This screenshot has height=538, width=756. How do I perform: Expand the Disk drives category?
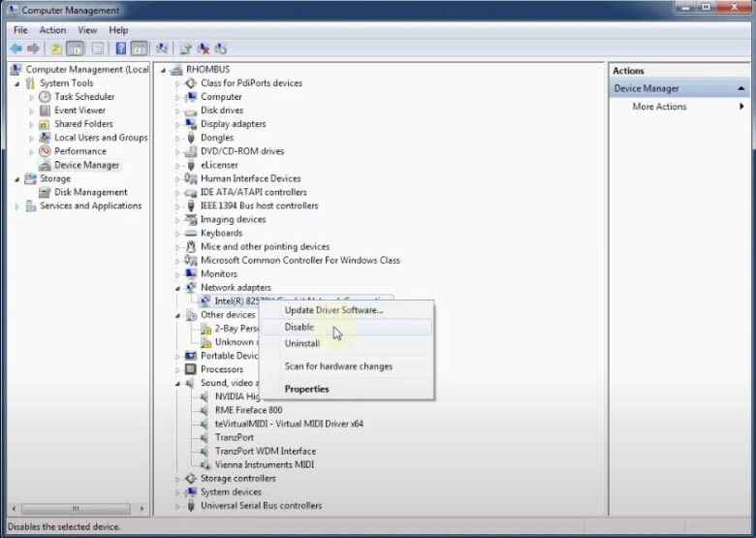pos(177,111)
